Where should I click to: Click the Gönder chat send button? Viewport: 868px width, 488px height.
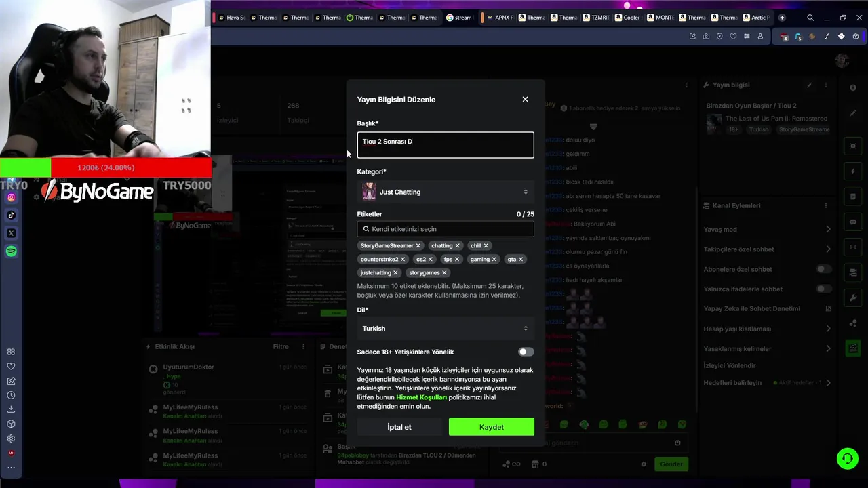tap(671, 464)
